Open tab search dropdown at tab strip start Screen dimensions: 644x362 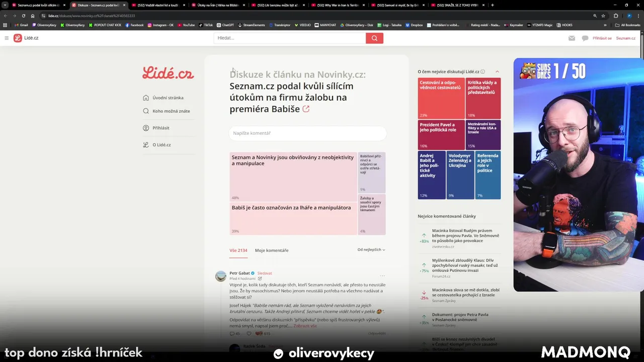pos(5,5)
